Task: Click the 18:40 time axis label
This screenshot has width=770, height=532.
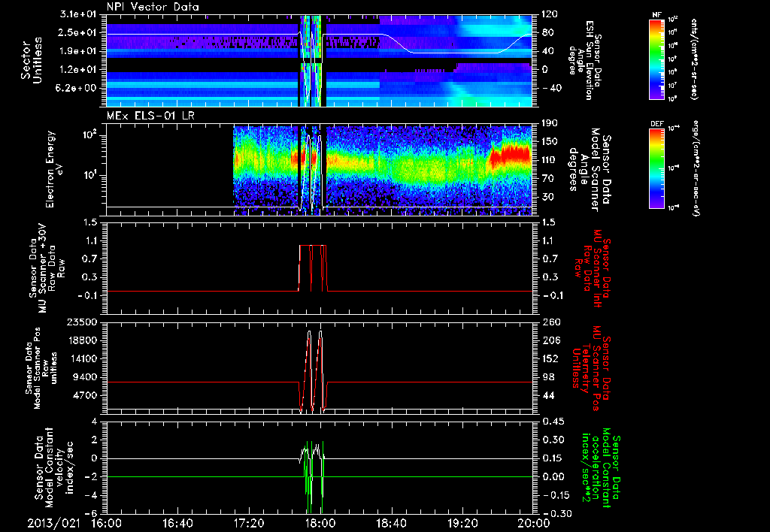Action: [x=391, y=523]
